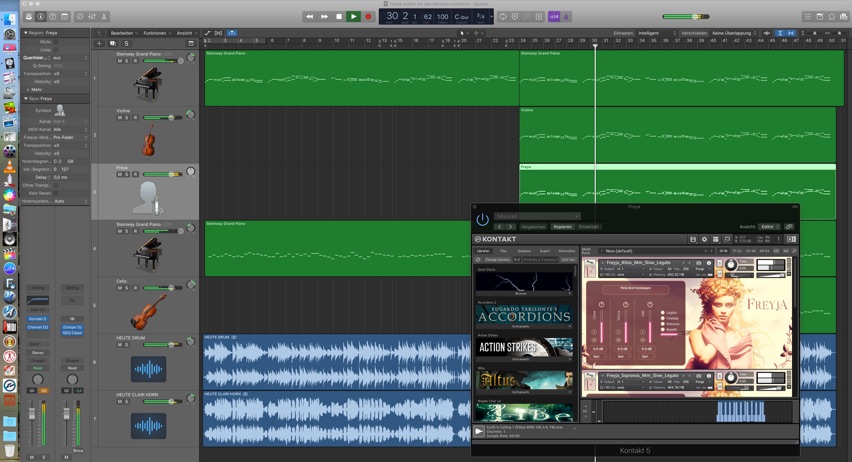Stop playback with the Stop button
Viewport: 852px width, 462px height.
[x=339, y=17]
